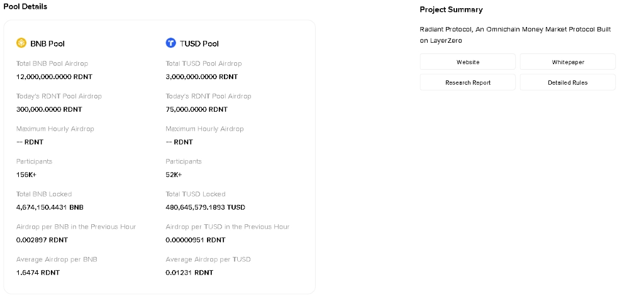This screenshot has height=304, width=644.
Task: Click the 156K+ participants value
Action: tap(26, 175)
